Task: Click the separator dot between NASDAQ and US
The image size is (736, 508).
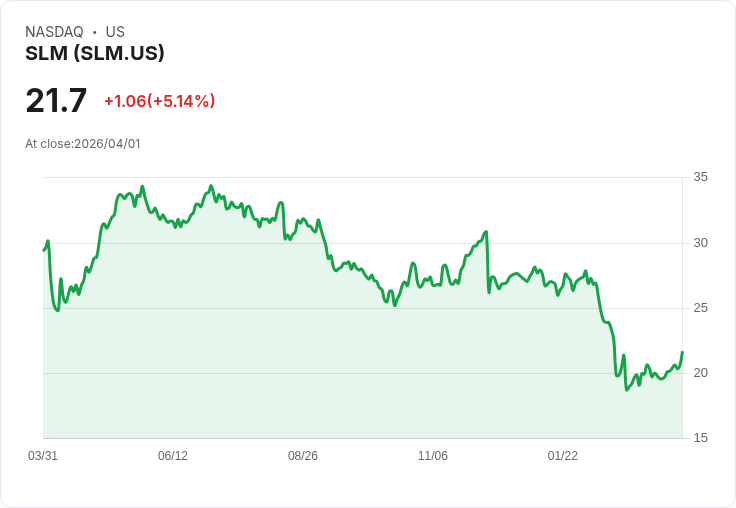Action: tap(95, 32)
